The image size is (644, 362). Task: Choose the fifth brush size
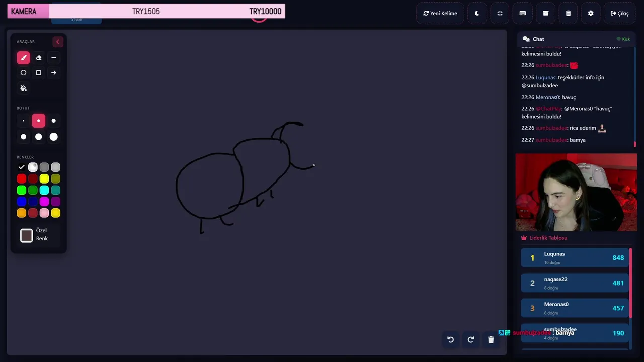pos(38,137)
